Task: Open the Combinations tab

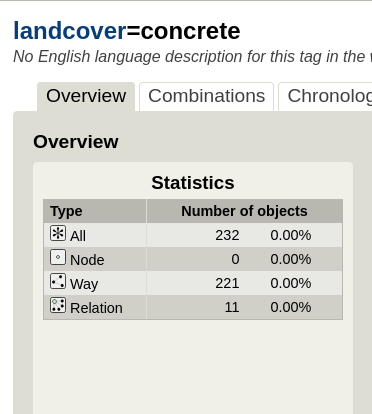Action: (x=206, y=96)
